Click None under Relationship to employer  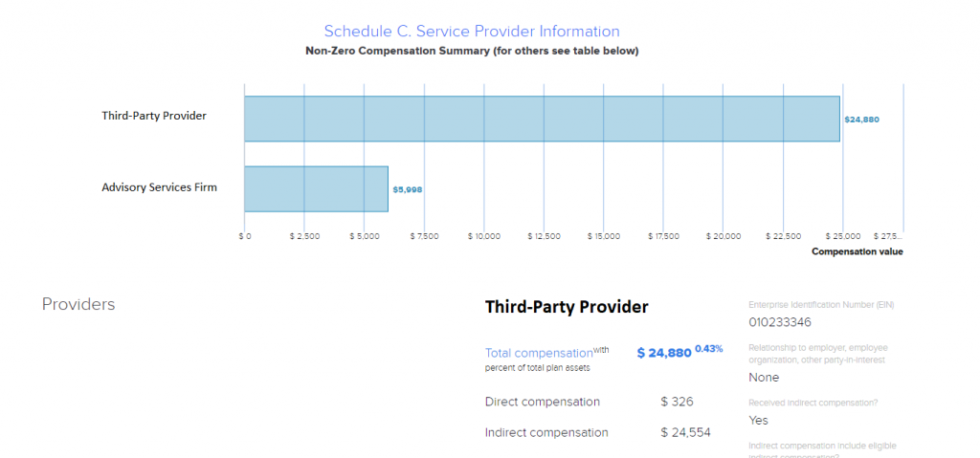764,378
